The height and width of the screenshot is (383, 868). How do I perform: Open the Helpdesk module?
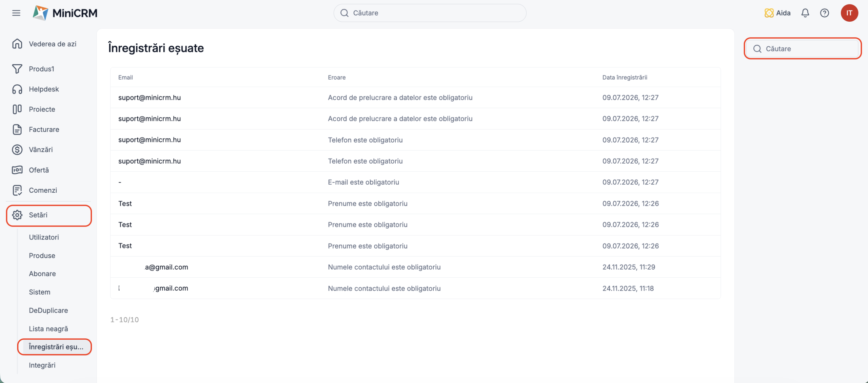[44, 89]
